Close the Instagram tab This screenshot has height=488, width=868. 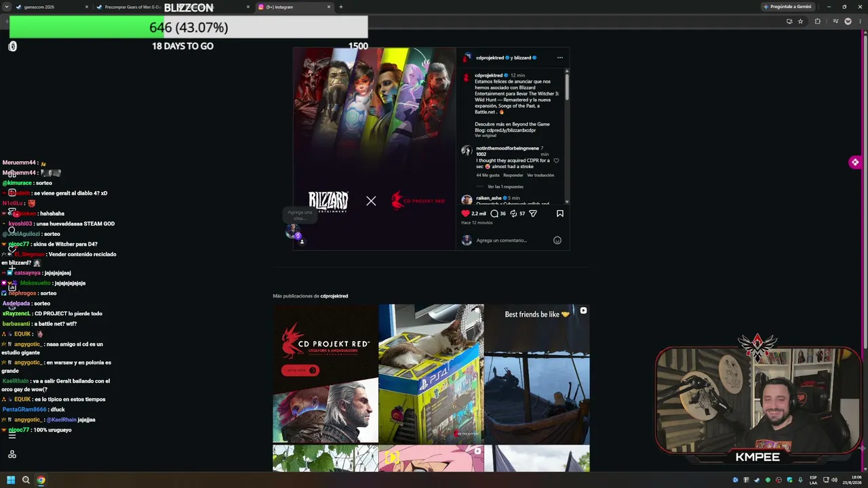[x=329, y=7]
